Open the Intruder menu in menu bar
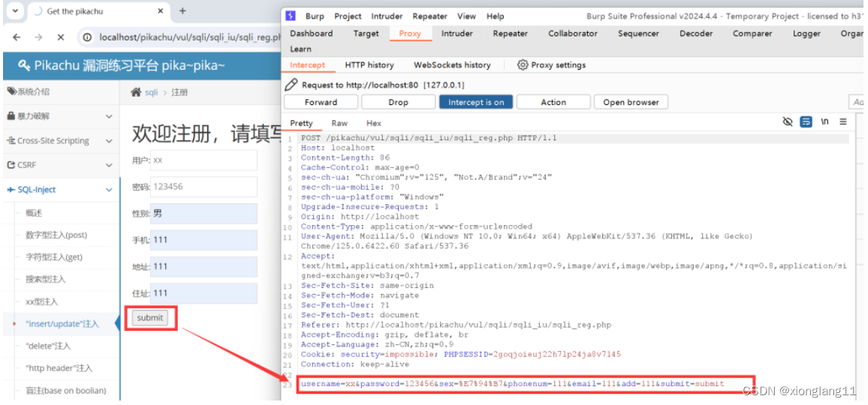 click(387, 16)
